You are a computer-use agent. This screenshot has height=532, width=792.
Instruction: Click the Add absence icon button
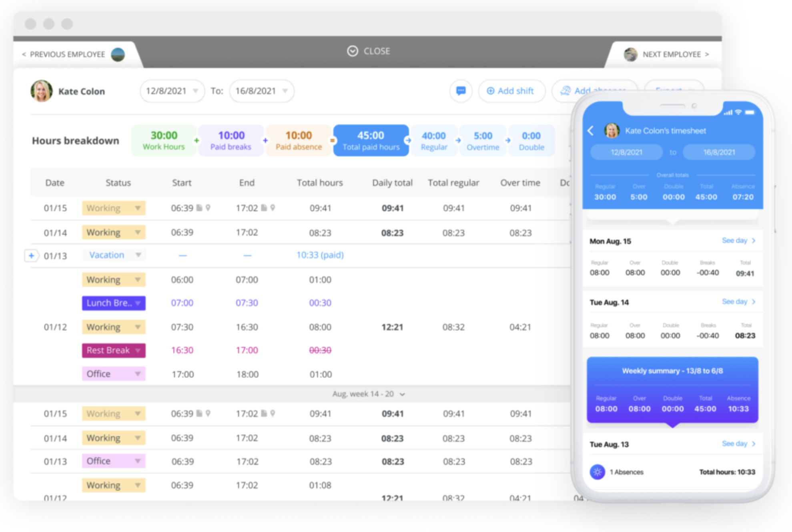tap(566, 91)
